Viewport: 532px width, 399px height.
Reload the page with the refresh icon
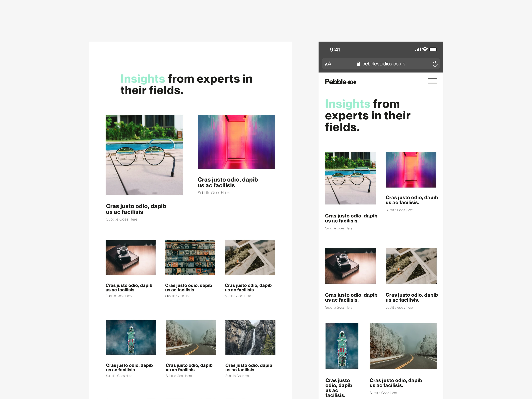(x=435, y=64)
